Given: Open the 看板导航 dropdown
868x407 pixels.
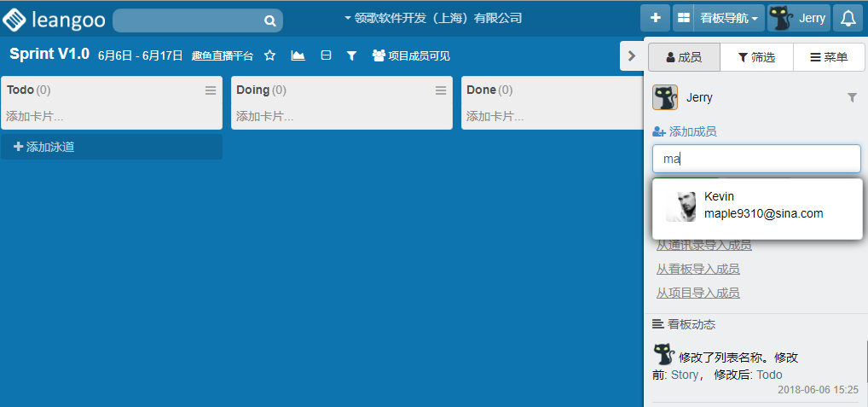Looking at the screenshot, I should click(x=728, y=18).
